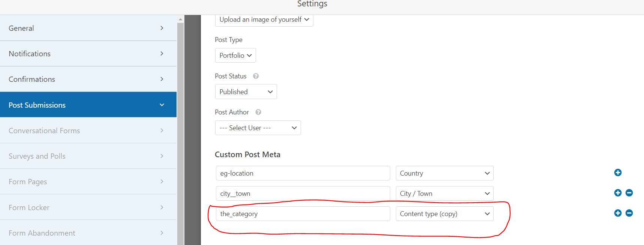Open the Country field mapping dropdown

tap(445, 173)
